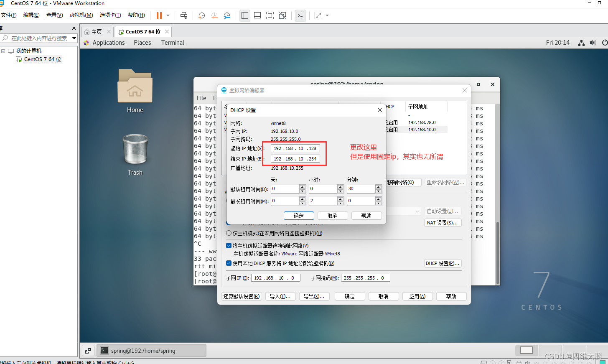The height and width of the screenshot is (364, 608).
Task: Increase max lease hours with the up arrow
Action: [x=340, y=199]
